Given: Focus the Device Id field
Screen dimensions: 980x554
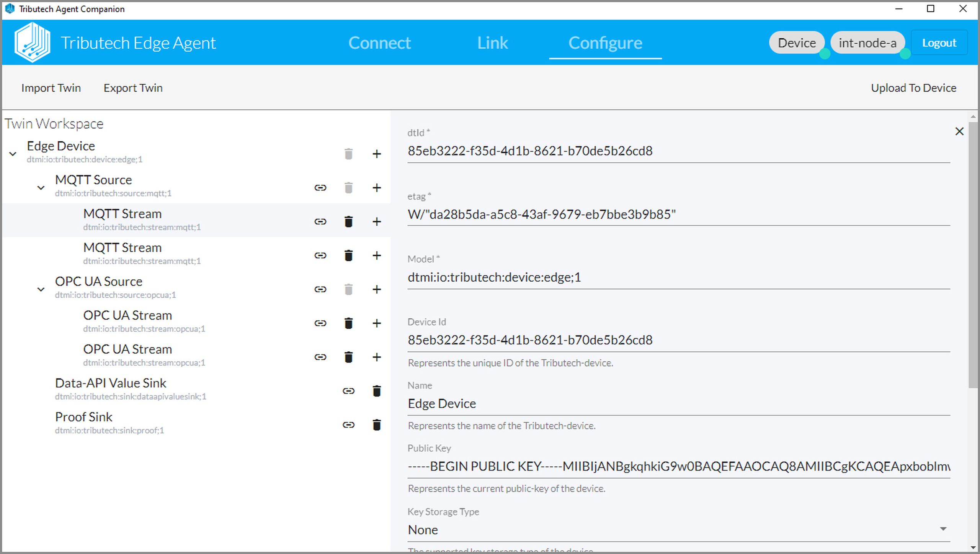Looking at the screenshot, I should (679, 340).
